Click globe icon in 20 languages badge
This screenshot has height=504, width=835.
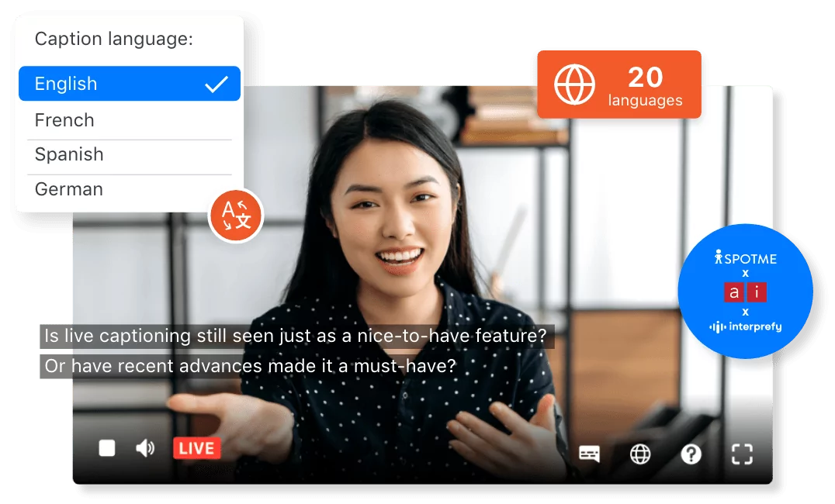(575, 85)
